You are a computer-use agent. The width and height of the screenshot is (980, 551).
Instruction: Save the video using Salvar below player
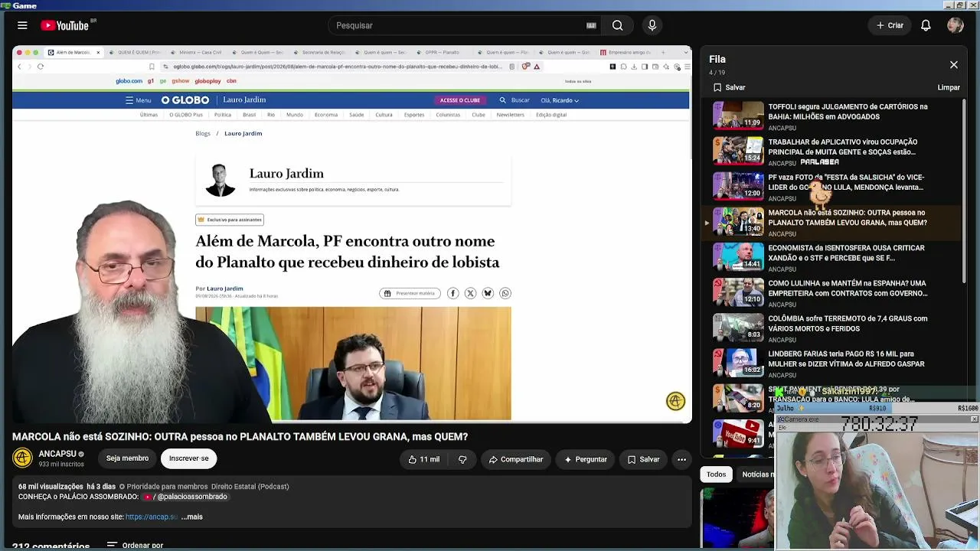coord(643,459)
